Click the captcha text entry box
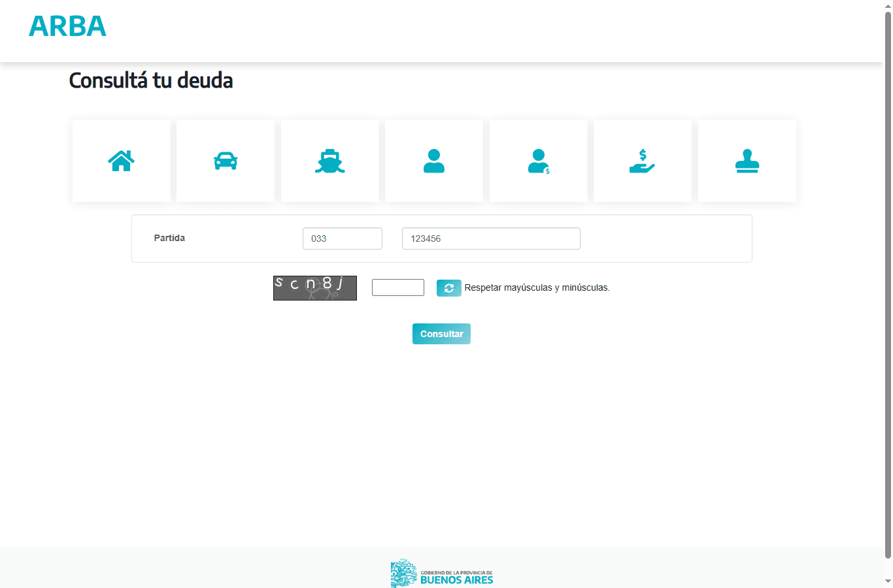The width and height of the screenshot is (893, 588). click(x=398, y=287)
